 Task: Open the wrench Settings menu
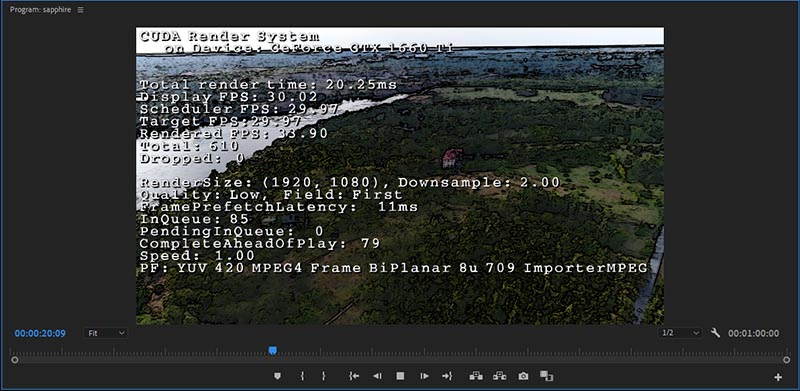tap(715, 333)
